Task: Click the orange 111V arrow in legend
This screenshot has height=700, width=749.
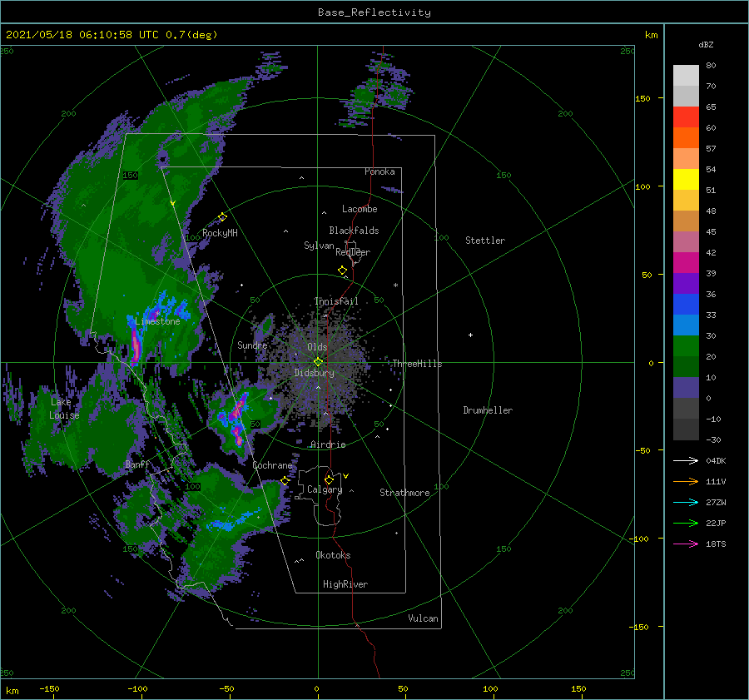Action: click(686, 482)
